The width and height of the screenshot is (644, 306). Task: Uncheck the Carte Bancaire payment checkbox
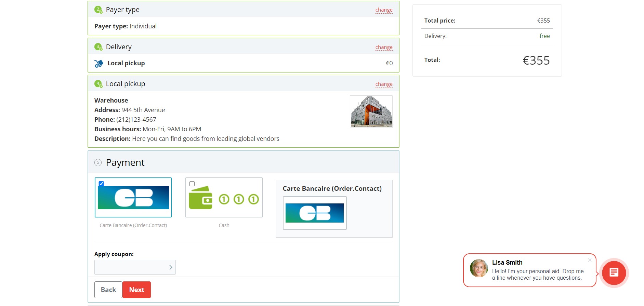(101, 184)
